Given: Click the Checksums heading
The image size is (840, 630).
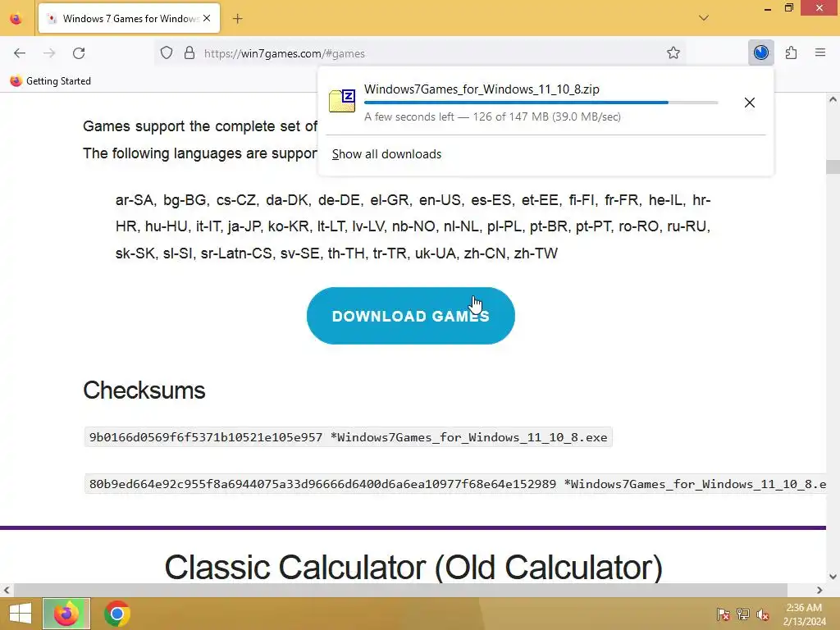Looking at the screenshot, I should [144, 390].
